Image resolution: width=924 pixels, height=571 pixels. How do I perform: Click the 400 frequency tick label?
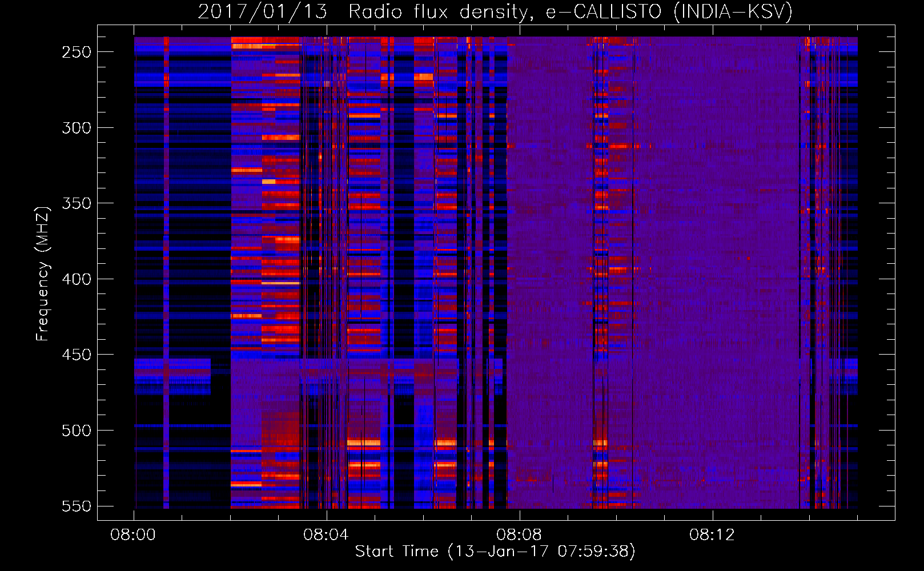pyautogui.click(x=77, y=279)
